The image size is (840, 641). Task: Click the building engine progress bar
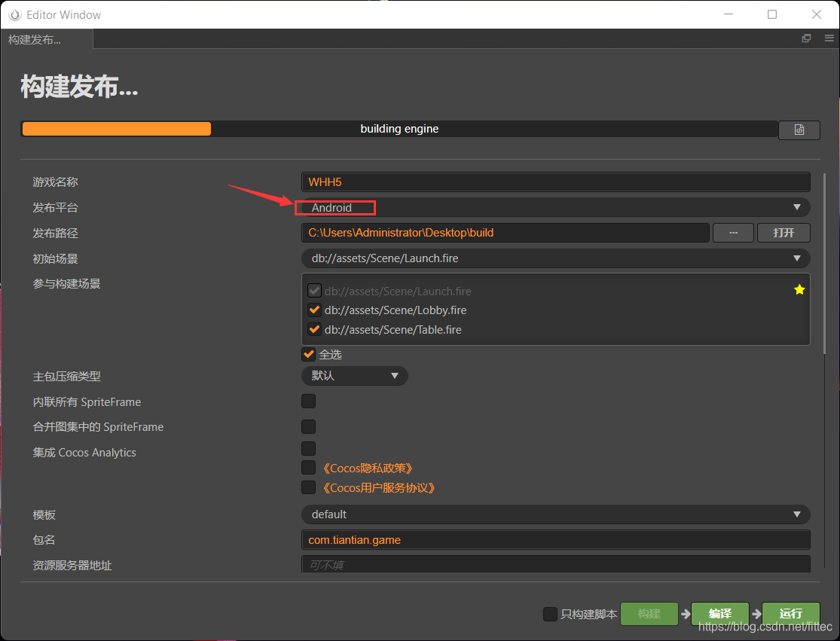click(x=399, y=129)
